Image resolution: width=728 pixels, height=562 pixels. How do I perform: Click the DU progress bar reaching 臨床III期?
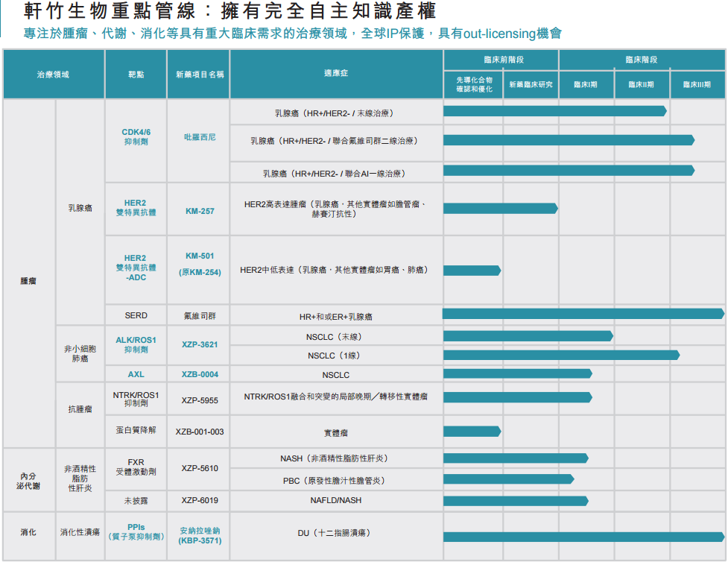pos(583,537)
